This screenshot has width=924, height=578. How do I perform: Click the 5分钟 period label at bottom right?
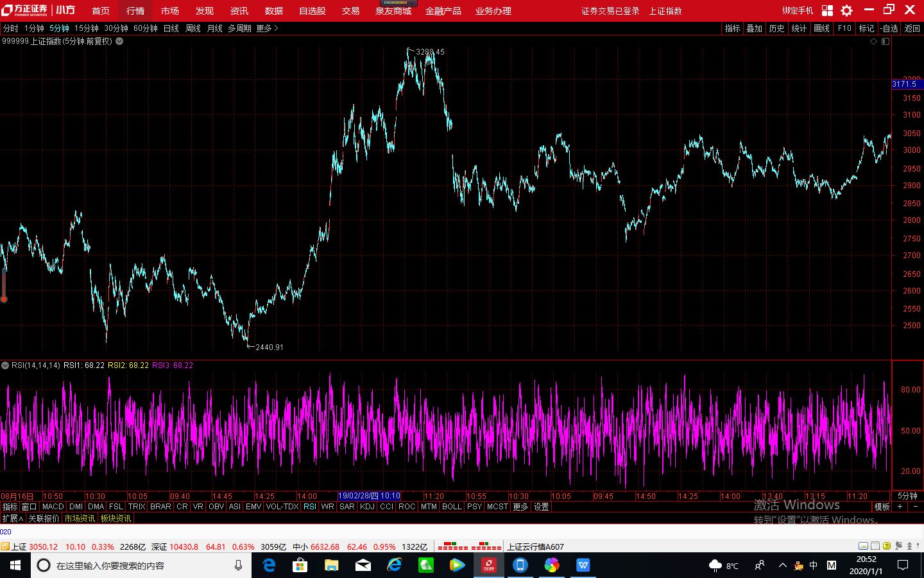pos(907,496)
